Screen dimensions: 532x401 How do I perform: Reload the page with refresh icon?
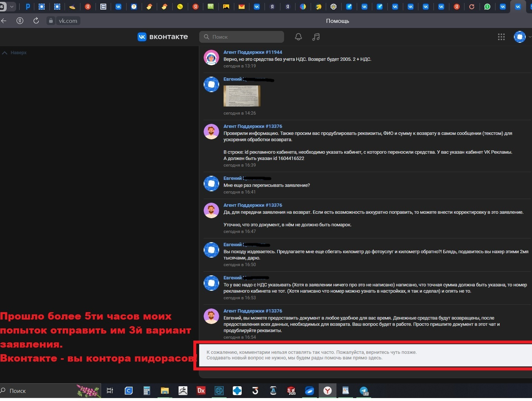tap(36, 21)
